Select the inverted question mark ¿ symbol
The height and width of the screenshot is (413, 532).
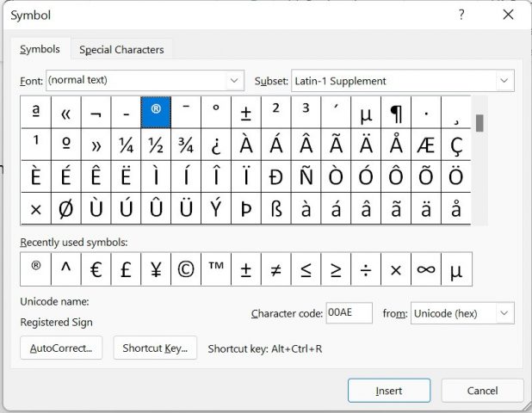[216, 144]
